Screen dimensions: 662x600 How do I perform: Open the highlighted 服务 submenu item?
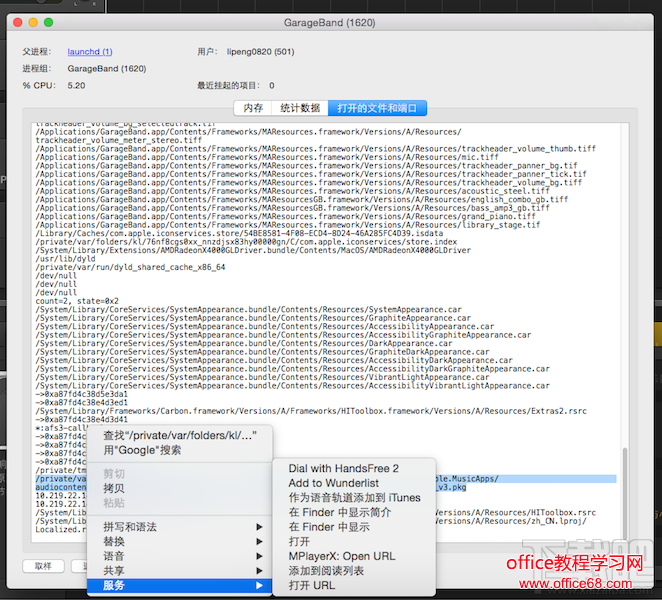(179, 585)
